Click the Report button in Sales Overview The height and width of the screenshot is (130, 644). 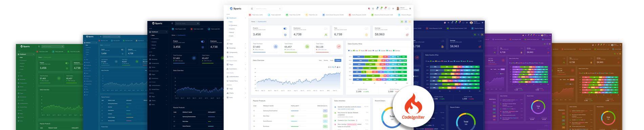pyautogui.click(x=338, y=60)
